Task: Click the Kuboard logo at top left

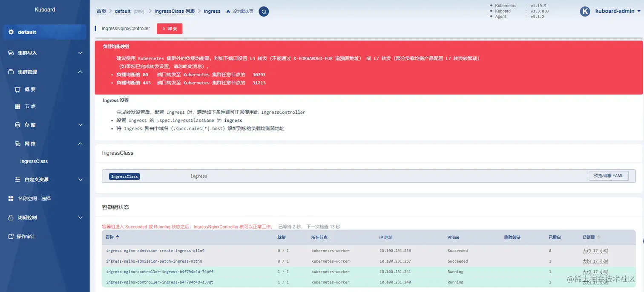Action: click(44, 9)
